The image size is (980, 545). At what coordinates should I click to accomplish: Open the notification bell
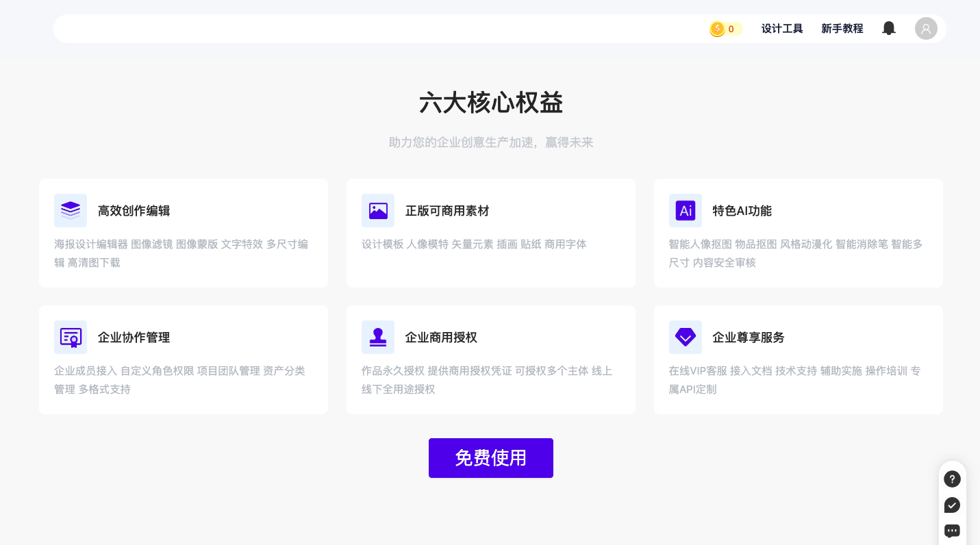click(x=889, y=28)
